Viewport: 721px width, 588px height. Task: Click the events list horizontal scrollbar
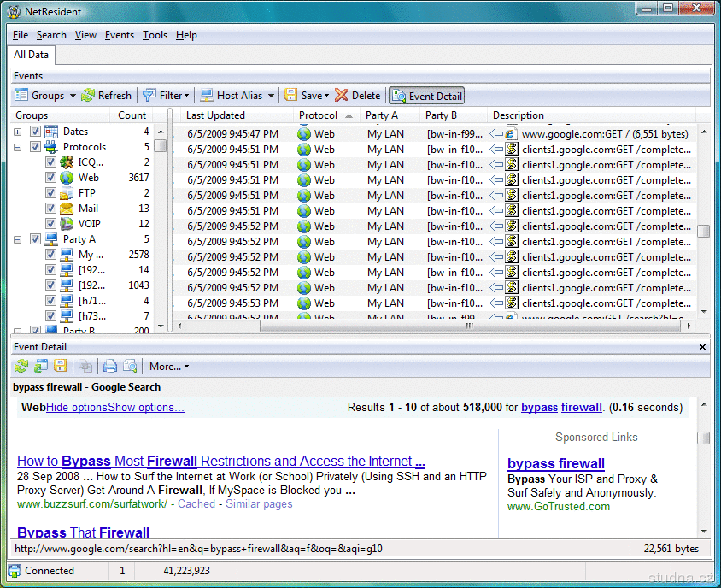(436, 326)
